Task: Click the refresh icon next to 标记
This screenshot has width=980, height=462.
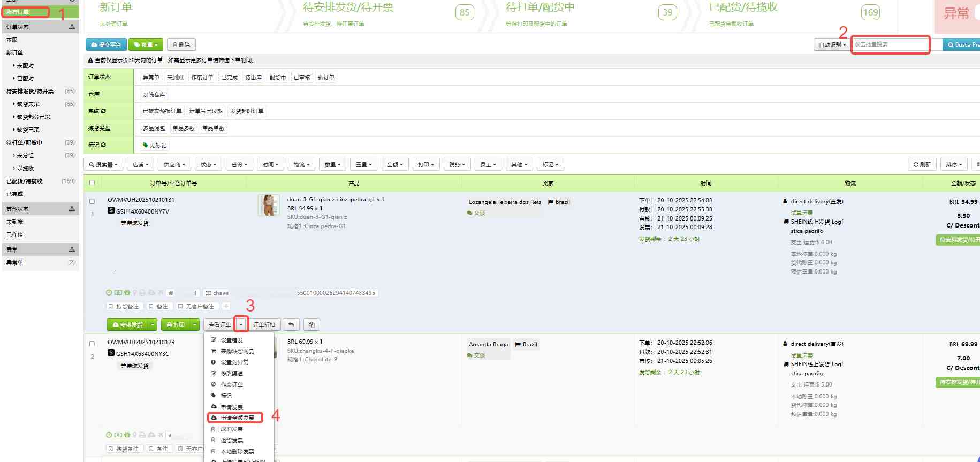Action: click(103, 145)
